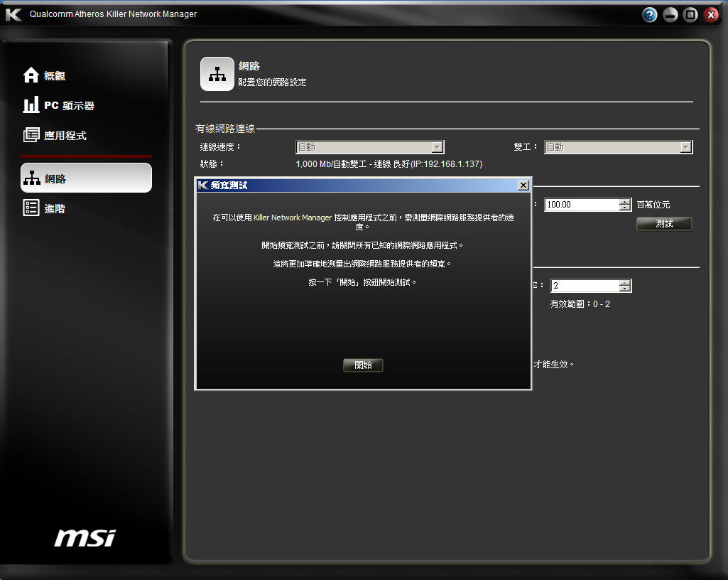
Task: Click the 應用程式 label
Action: [65, 136]
